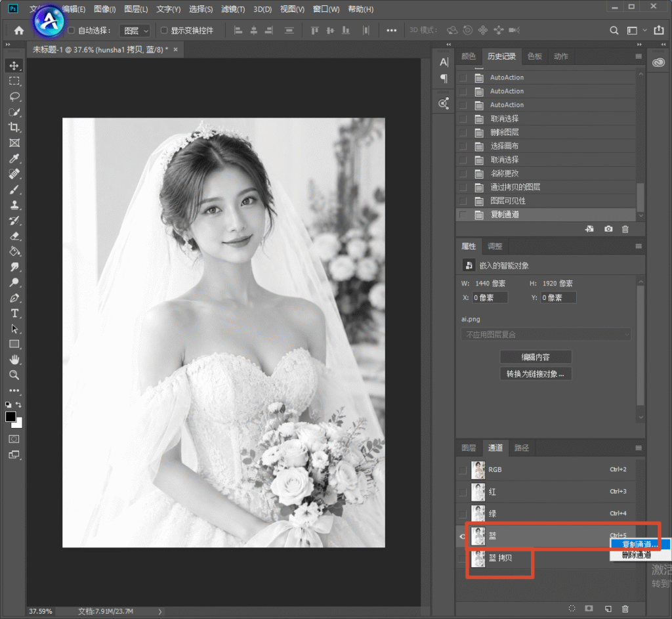This screenshot has height=619, width=672.
Task: Set history brush source for 复制通道
Action: (463, 215)
